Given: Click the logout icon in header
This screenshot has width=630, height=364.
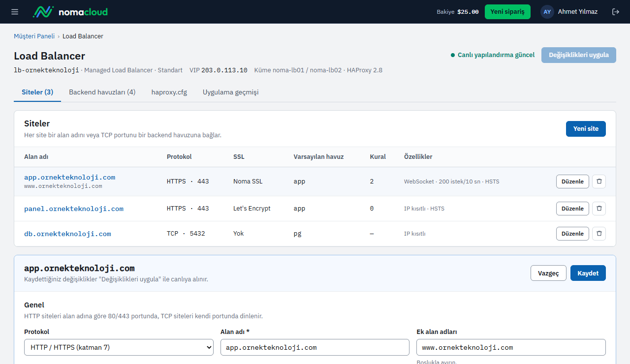Looking at the screenshot, I should pos(615,12).
